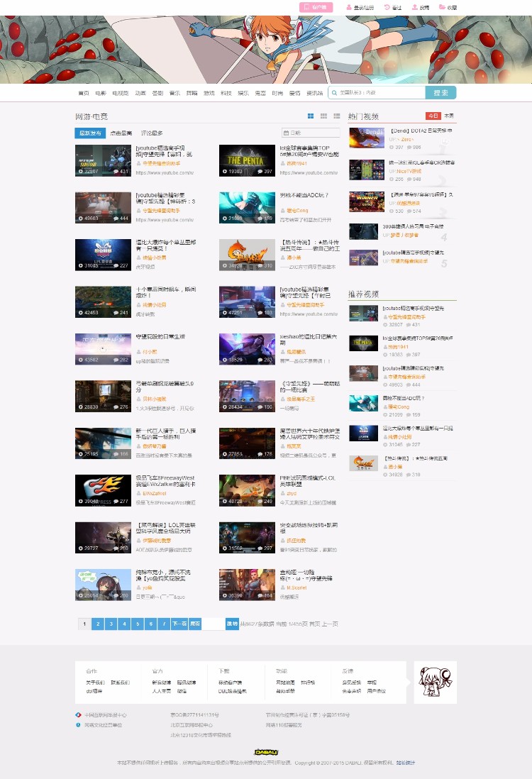
Task: Click the network culture unit badge icon
Action: click(78, 725)
